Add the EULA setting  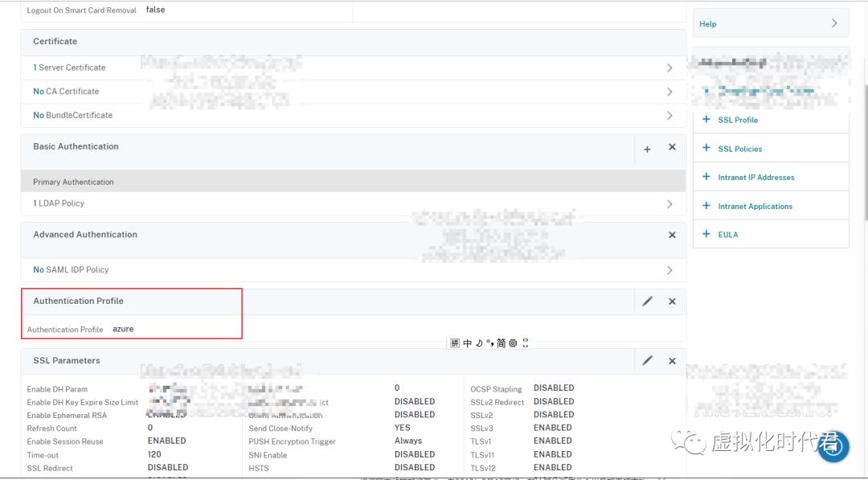click(x=728, y=235)
